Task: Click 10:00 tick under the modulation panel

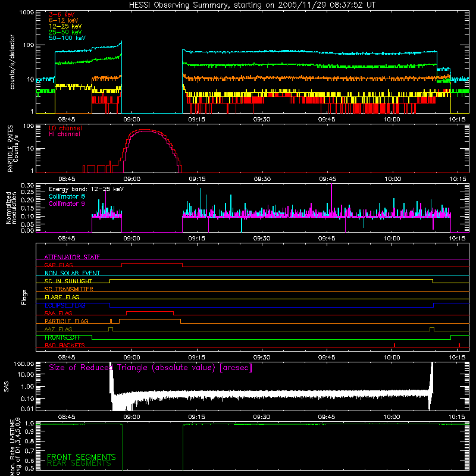Action: 392,239
